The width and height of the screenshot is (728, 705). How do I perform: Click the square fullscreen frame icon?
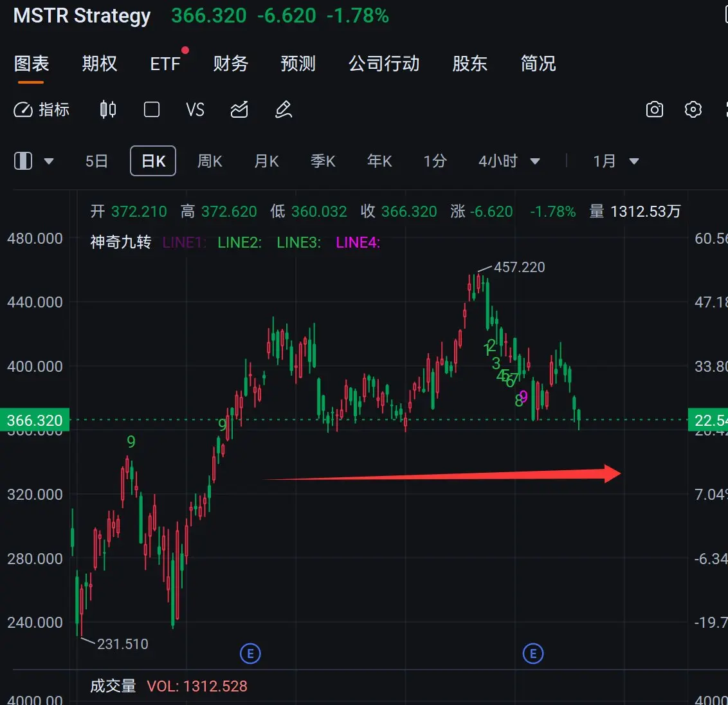tap(152, 110)
